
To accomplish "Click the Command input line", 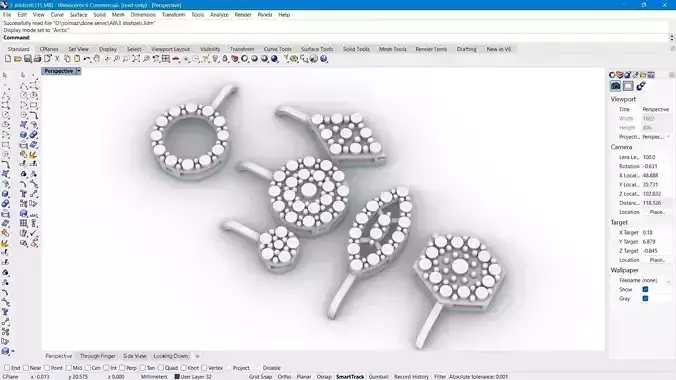I will (x=336, y=38).
